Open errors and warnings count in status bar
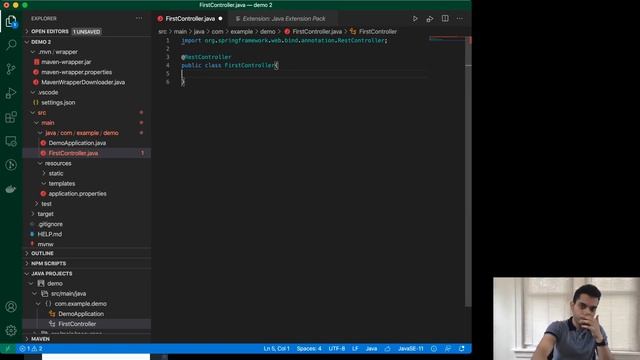 pyautogui.click(x=31, y=349)
